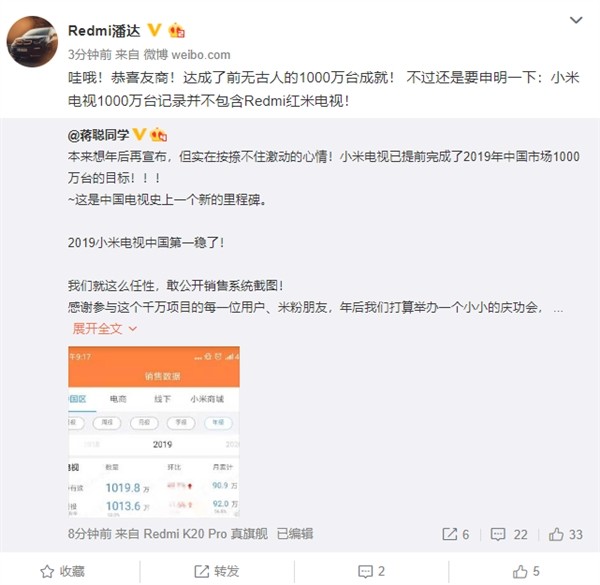Open the @蒋聪同学 mention link

point(98,135)
